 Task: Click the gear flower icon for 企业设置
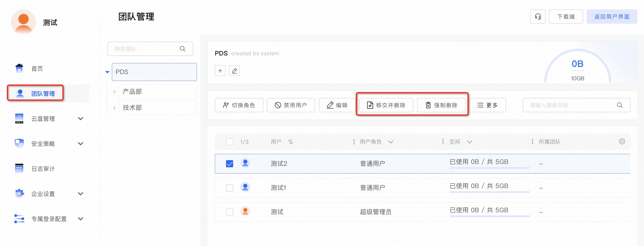(x=19, y=193)
